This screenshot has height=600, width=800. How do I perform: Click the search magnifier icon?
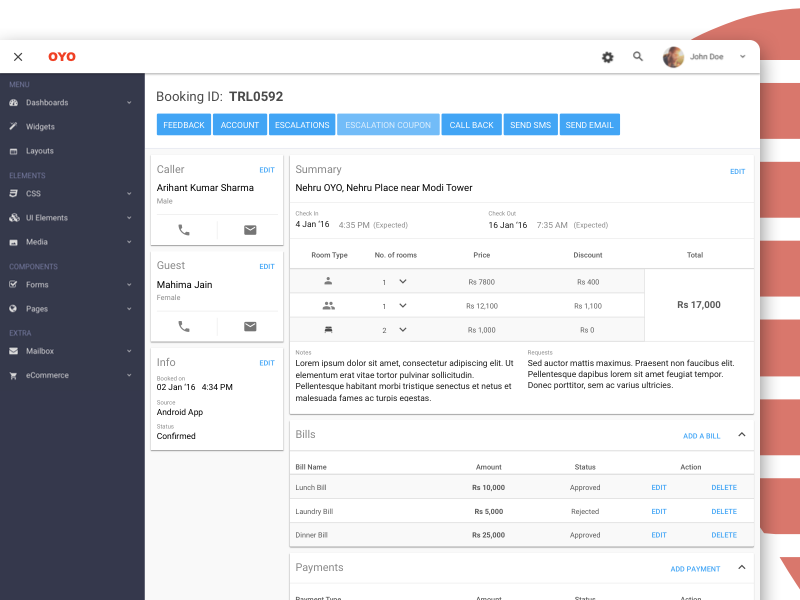[x=638, y=57]
